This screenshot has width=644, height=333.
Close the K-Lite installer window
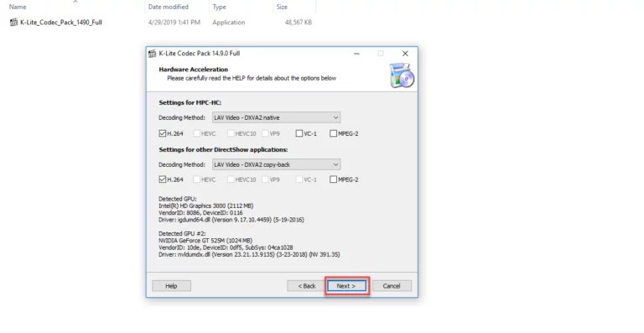405,54
